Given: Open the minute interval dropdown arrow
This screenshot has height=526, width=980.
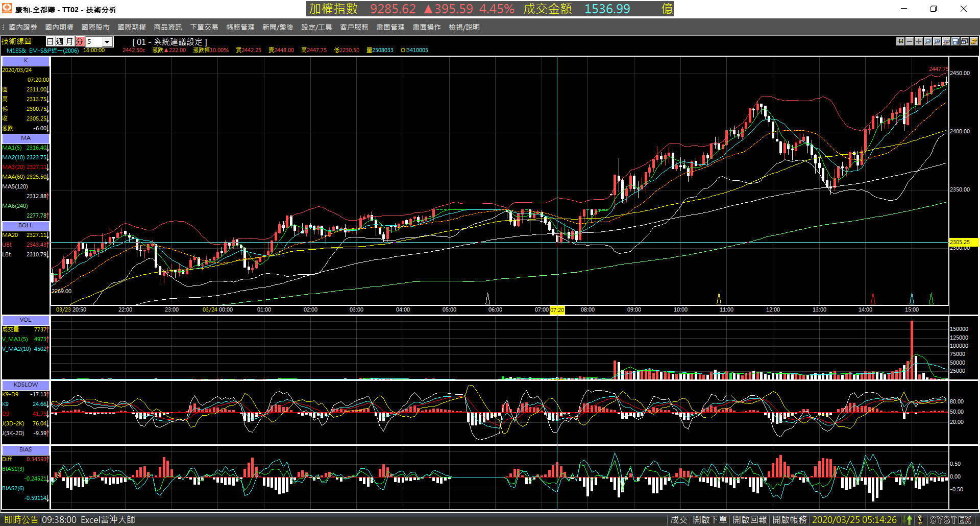Looking at the screenshot, I should (x=107, y=42).
